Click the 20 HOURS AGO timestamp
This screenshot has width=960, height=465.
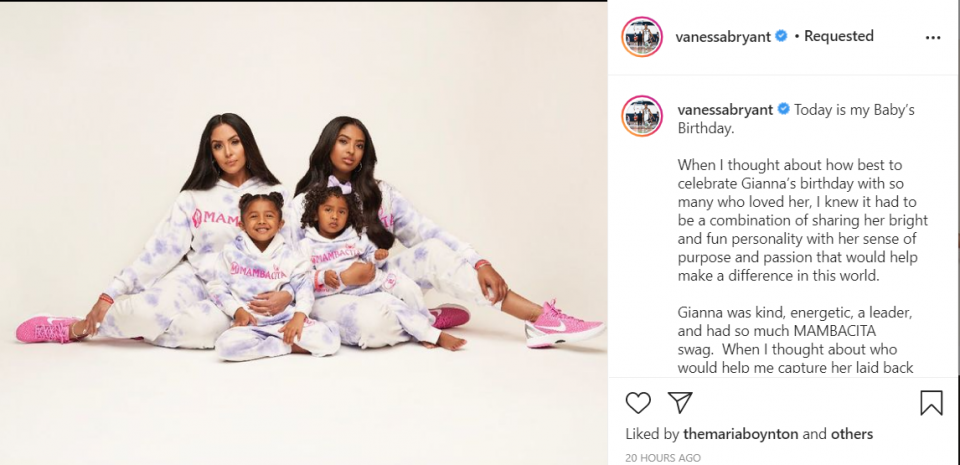663,458
